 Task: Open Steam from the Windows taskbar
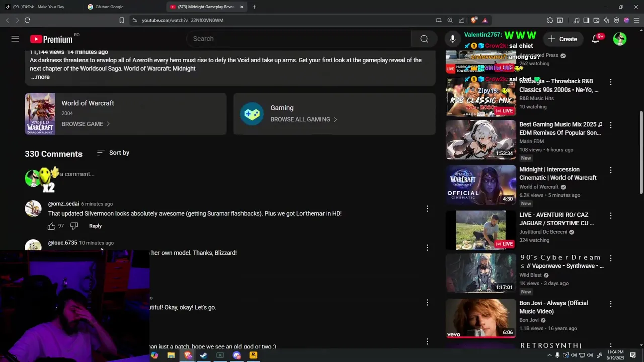coord(204,355)
